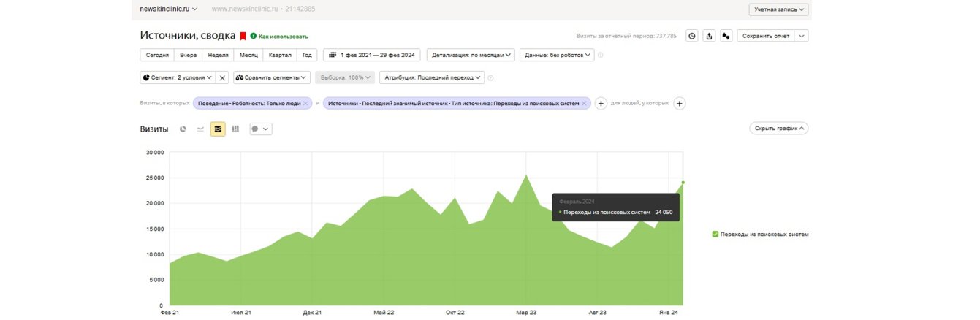Expand the 'Атрибуция: Последний переход' dropdown
The width and height of the screenshot is (980, 320).
pos(432,77)
